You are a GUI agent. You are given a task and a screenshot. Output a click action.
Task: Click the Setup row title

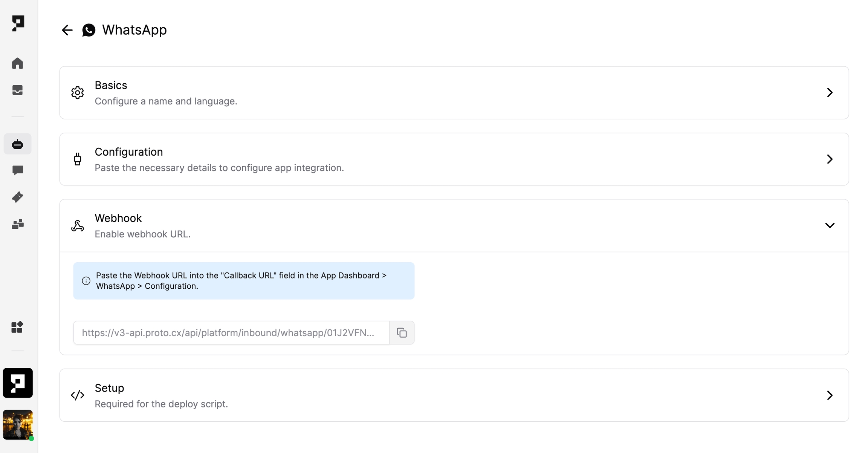[x=109, y=388]
